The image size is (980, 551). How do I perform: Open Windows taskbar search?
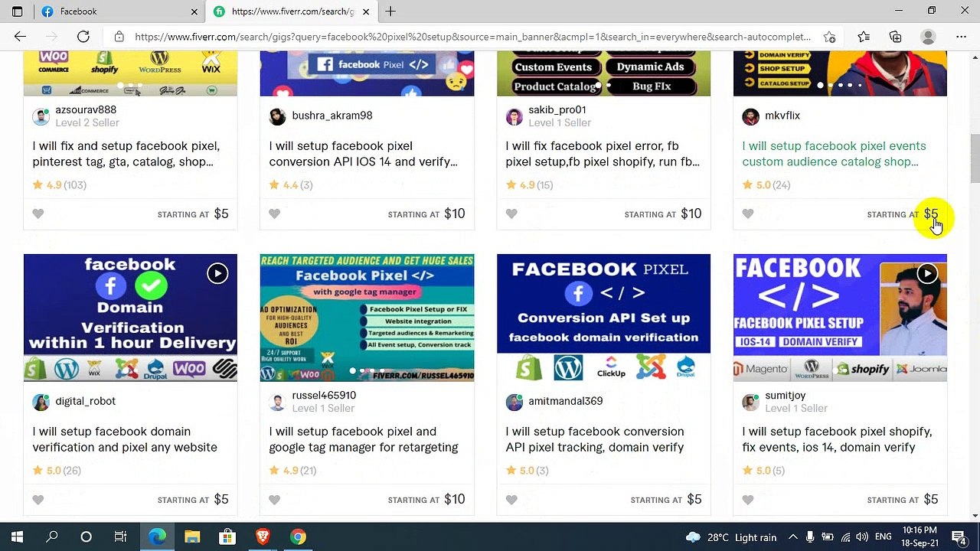[52, 537]
